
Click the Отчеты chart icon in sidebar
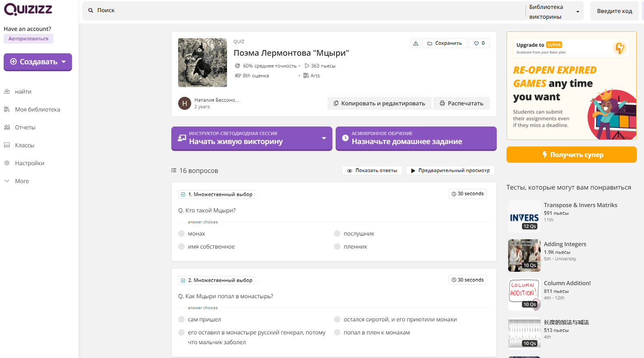click(7, 127)
